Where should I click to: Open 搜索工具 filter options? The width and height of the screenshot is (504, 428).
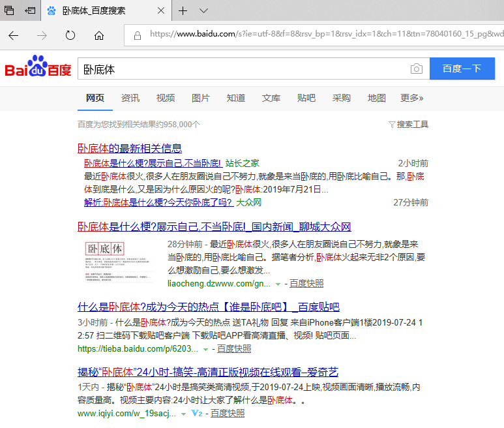(x=409, y=125)
